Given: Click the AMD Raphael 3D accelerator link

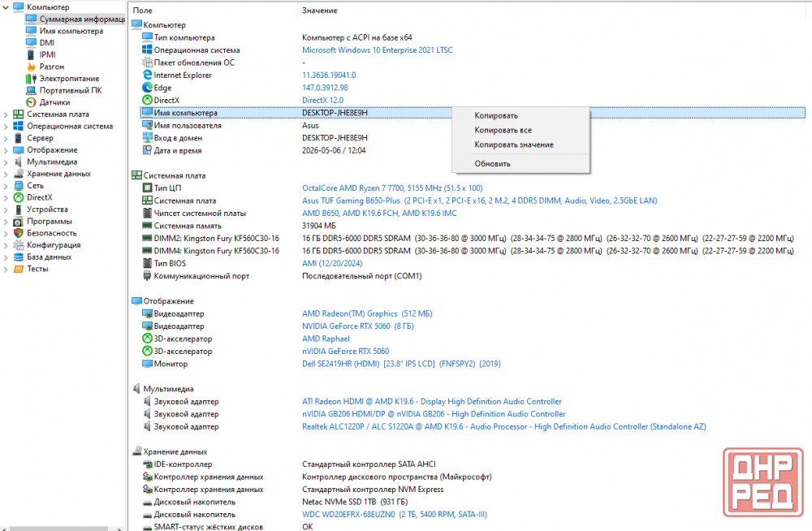Looking at the screenshot, I should pos(326,339).
